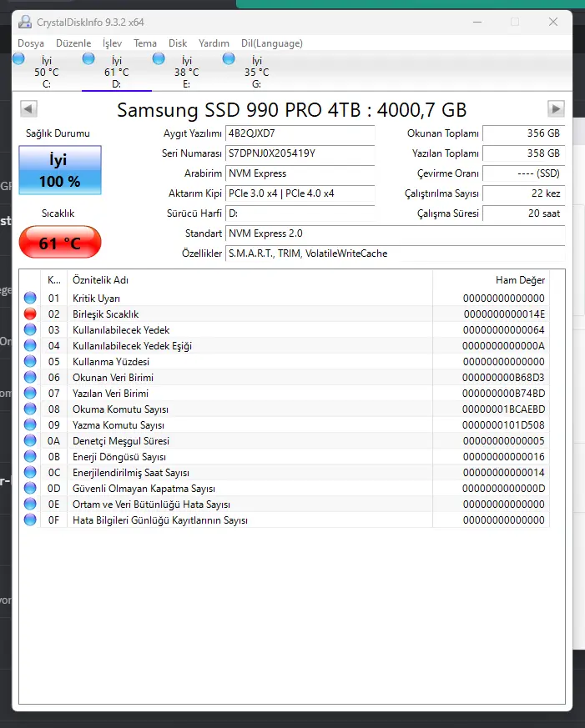This screenshot has height=728, width=585.
Task: Click the status dot for Okunan Veri Birimi
Action: pyautogui.click(x=30, y=377)
